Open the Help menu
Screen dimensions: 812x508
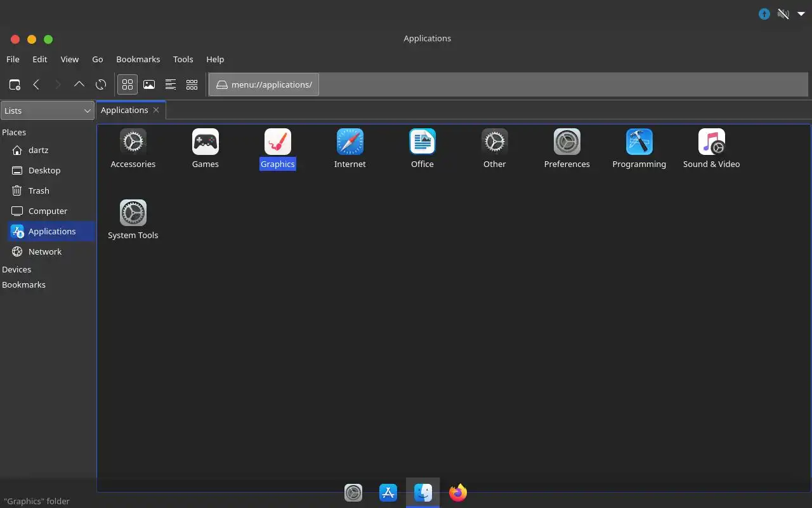click(215, 59)
